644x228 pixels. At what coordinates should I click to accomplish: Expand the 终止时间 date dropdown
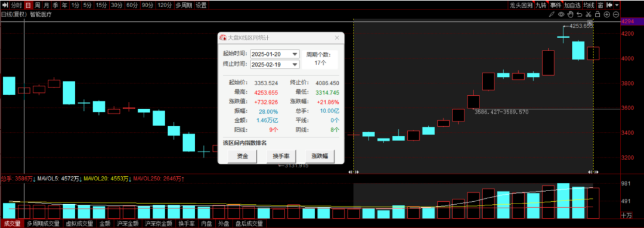(295, 64)
